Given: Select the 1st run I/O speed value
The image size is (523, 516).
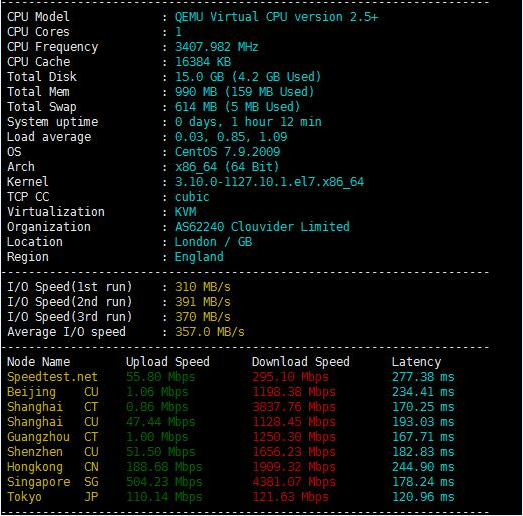Looking at the screenshot, I should (202, 287).
